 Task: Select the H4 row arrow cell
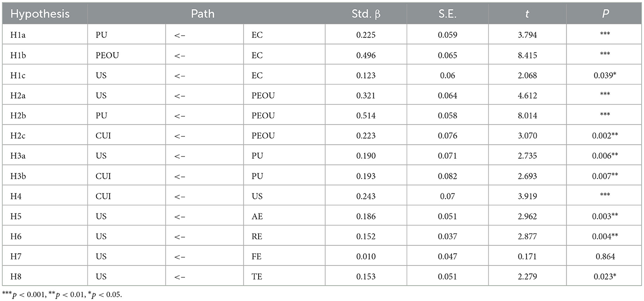point(204,196)
